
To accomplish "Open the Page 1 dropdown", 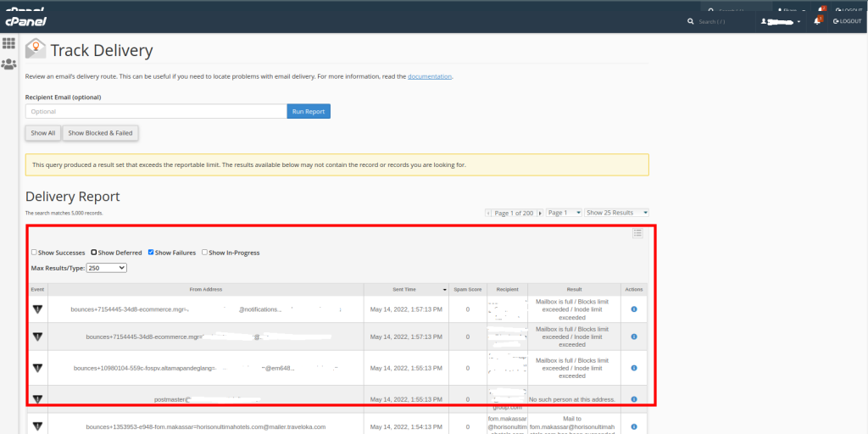I will click(x=564, y=213).
